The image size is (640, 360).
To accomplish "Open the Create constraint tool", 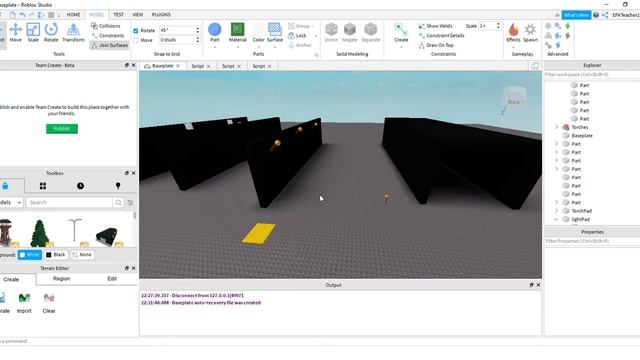I will click(x=401, y=32).
